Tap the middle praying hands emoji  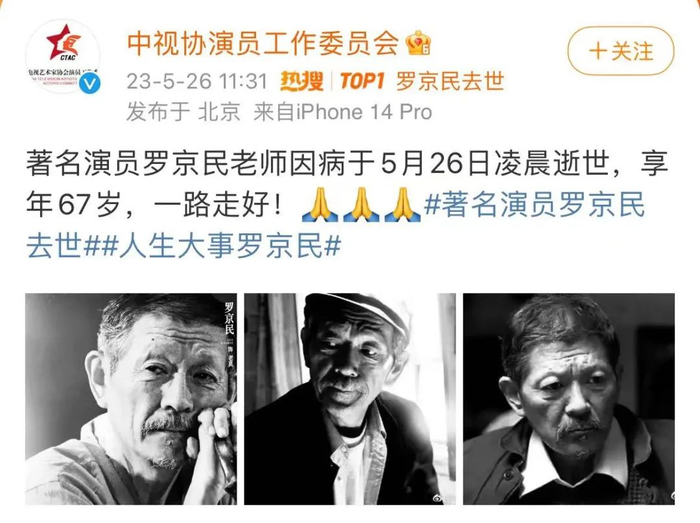[361, 205]
